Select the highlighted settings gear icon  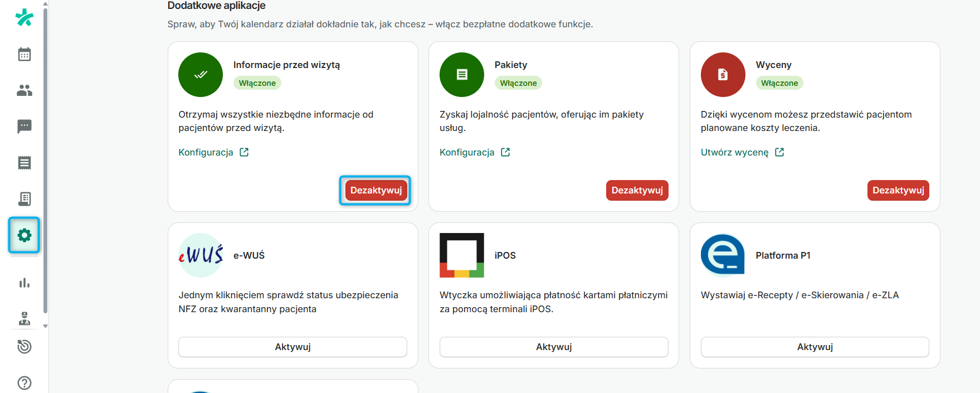[x=24, y=235]
